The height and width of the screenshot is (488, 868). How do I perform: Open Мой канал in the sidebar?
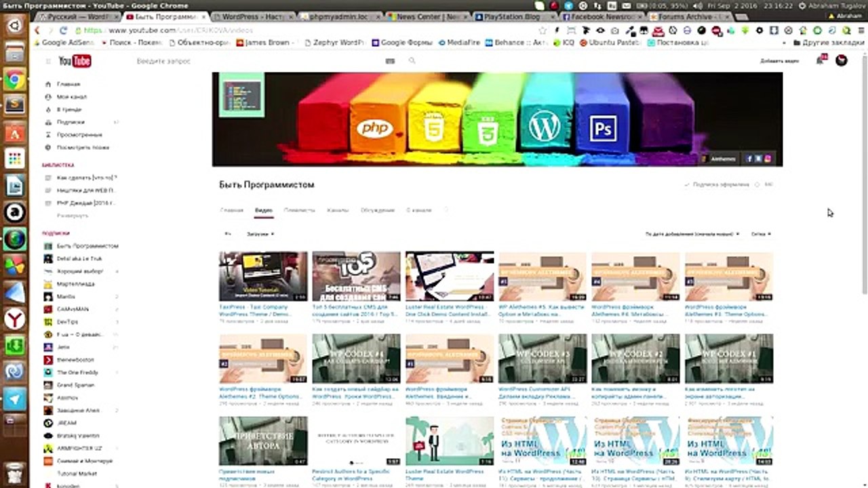click(x=71, y=97)
